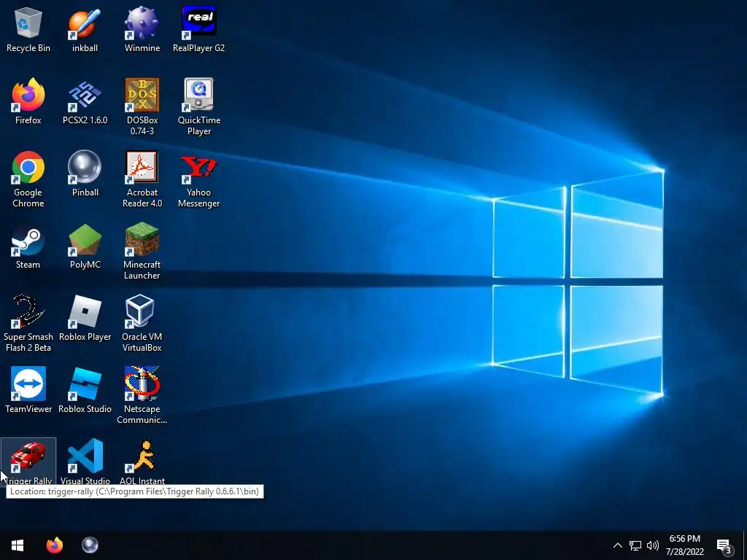Launch Firefox from the taskbar
The height and width of the screenshot is (560, 747).
[55, 545]
